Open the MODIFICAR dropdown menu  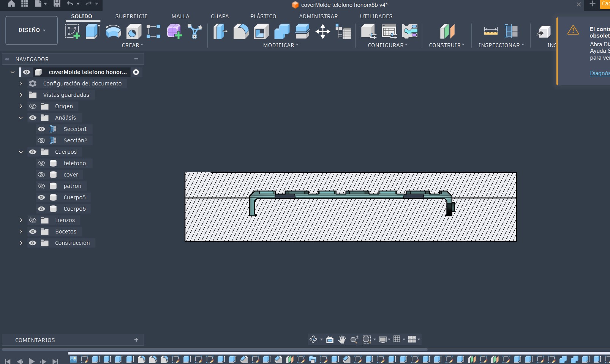(281, 45)
